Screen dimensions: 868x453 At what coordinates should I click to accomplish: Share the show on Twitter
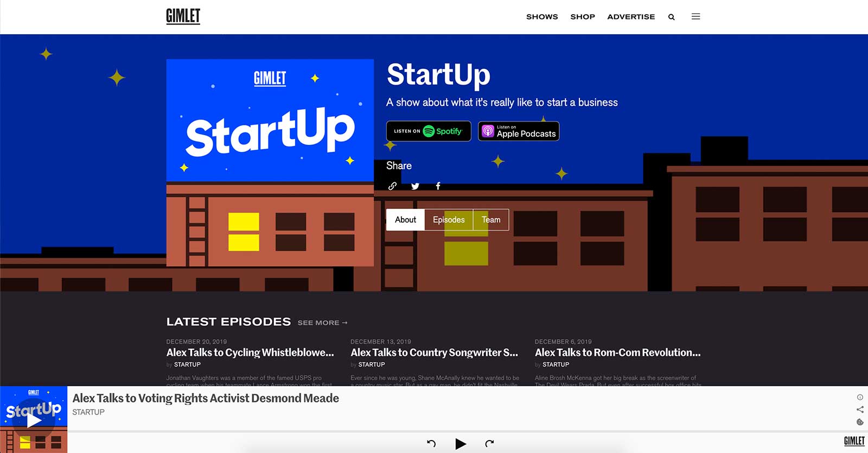[x=415, y=186]
